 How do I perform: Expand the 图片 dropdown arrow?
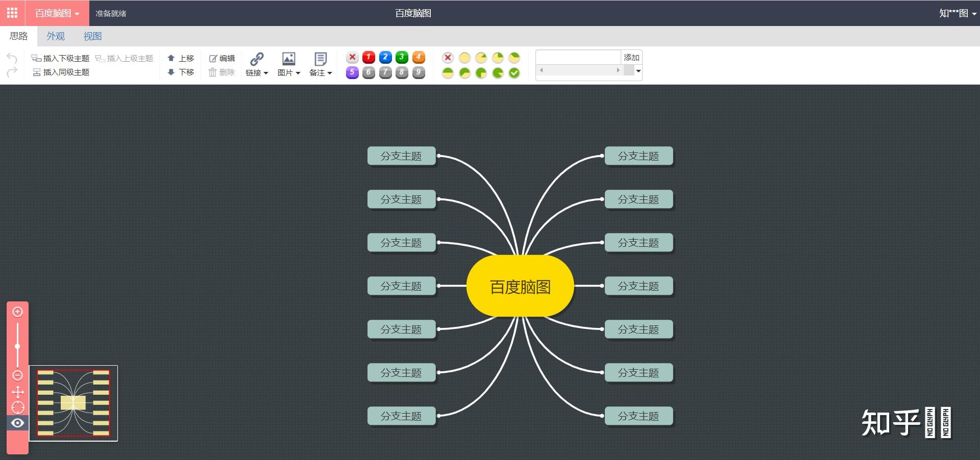(298, 73)
